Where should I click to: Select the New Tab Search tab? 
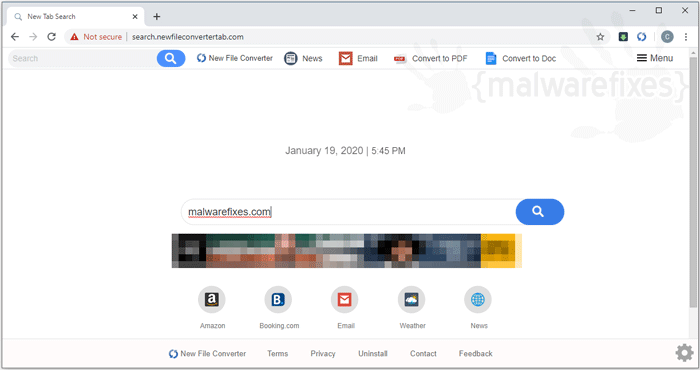click(75, 17)
